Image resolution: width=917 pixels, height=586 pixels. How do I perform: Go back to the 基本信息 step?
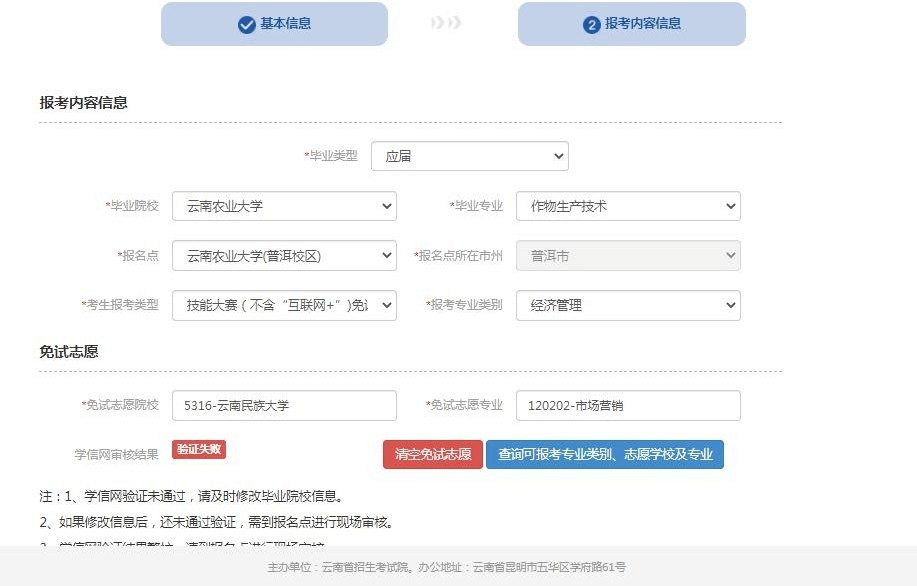285,24
